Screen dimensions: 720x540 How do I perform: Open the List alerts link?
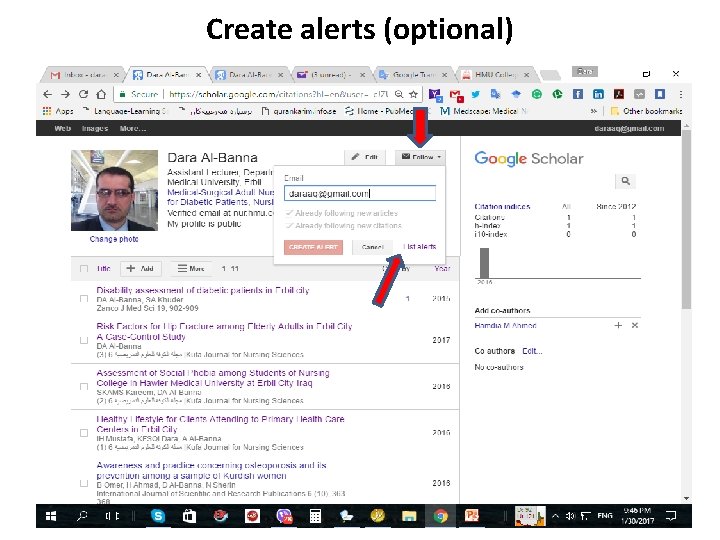click(x=419, y=247)
